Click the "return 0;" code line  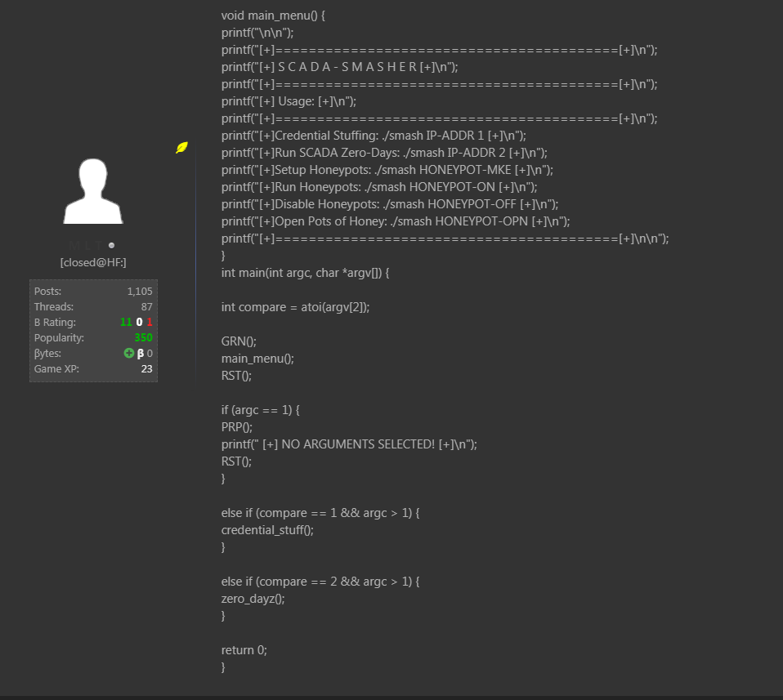coord(244,650)
